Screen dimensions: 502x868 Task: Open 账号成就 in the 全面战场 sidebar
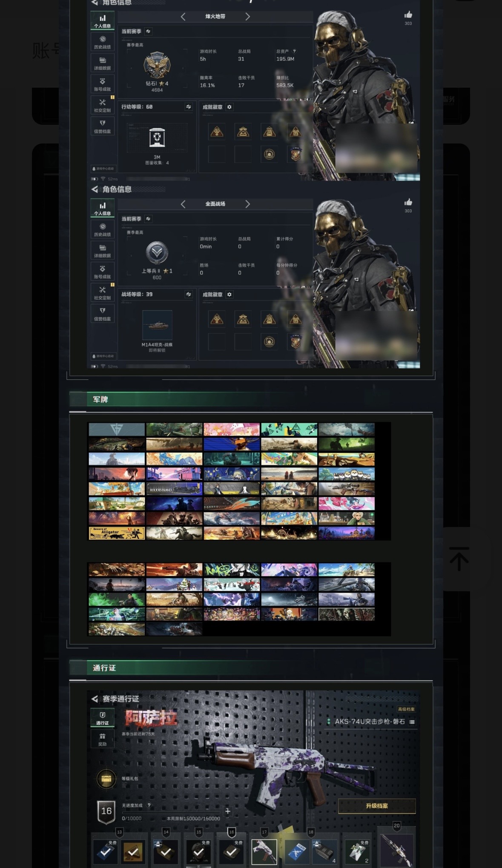(102, 272)
